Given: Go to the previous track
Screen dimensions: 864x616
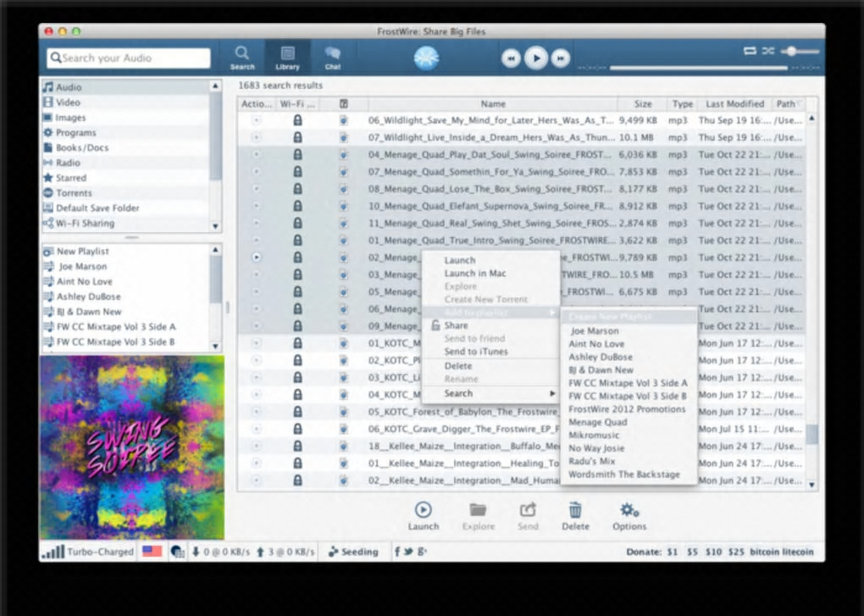Looking at the screenshot, I should 511,58.
